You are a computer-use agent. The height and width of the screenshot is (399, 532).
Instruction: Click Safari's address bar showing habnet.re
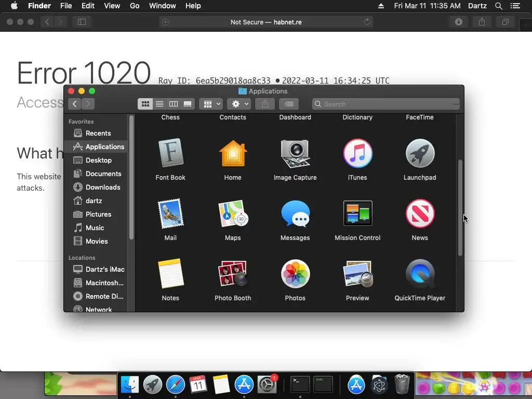click(266, 22)
